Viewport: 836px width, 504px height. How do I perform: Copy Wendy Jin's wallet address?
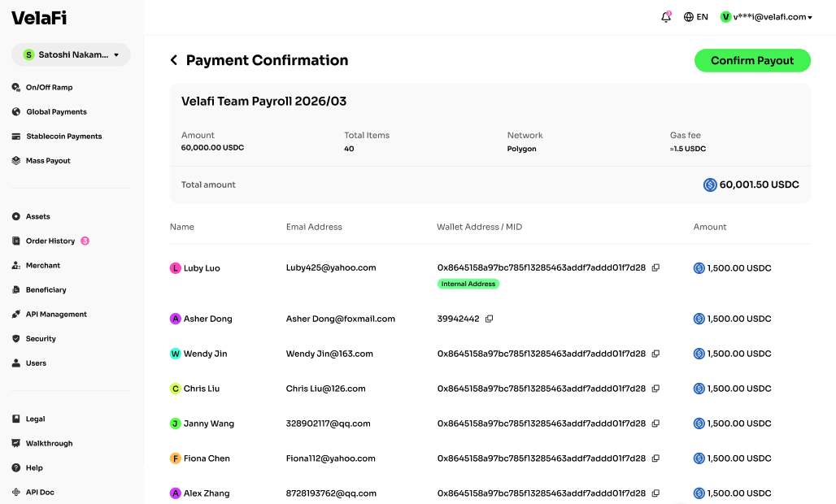point(655,354)
